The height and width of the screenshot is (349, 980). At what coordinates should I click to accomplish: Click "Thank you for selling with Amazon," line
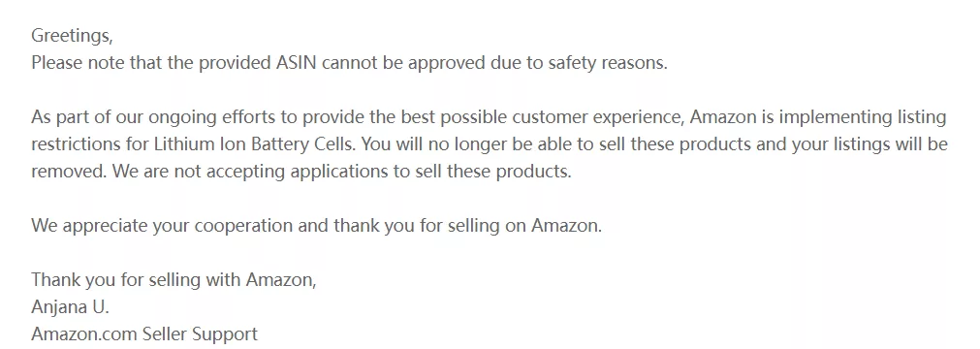(x=174, y=279)
